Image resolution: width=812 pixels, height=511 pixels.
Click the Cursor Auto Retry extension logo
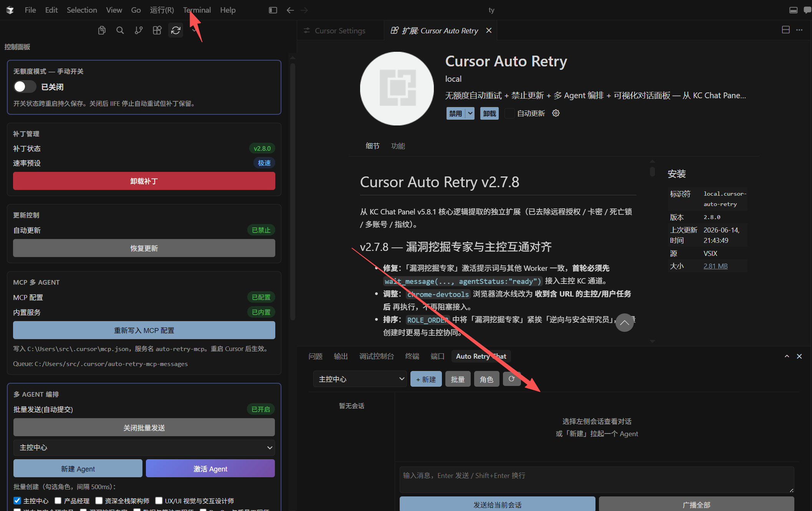point(397,89)
